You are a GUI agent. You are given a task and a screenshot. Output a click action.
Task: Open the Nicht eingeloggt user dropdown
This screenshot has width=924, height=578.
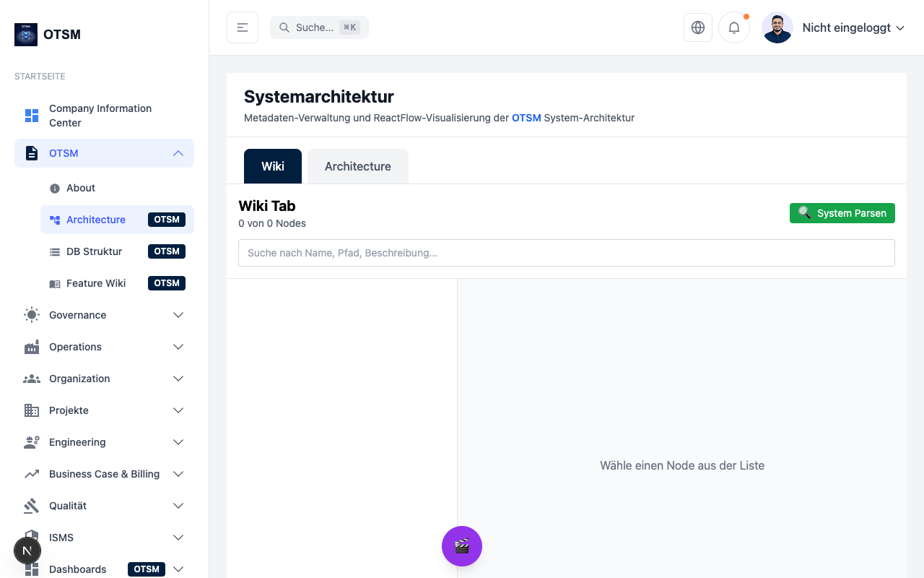[853, 27]
